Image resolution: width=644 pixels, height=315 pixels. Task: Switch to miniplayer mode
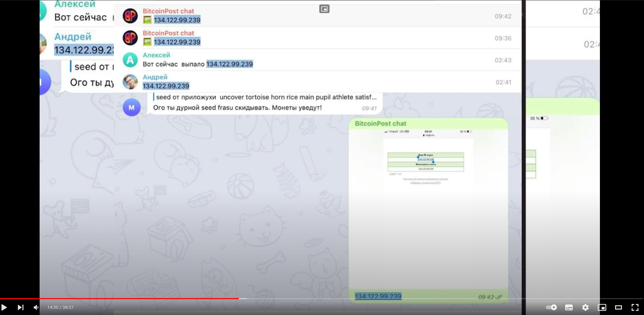pyautogui.click(x=602, y=307)
